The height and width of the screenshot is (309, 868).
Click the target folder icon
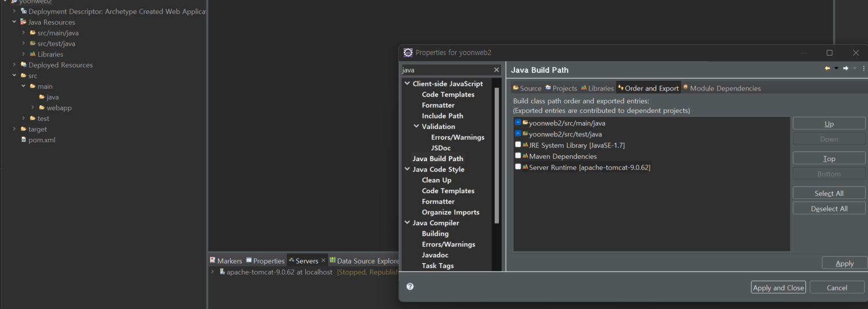pos(24,129)
